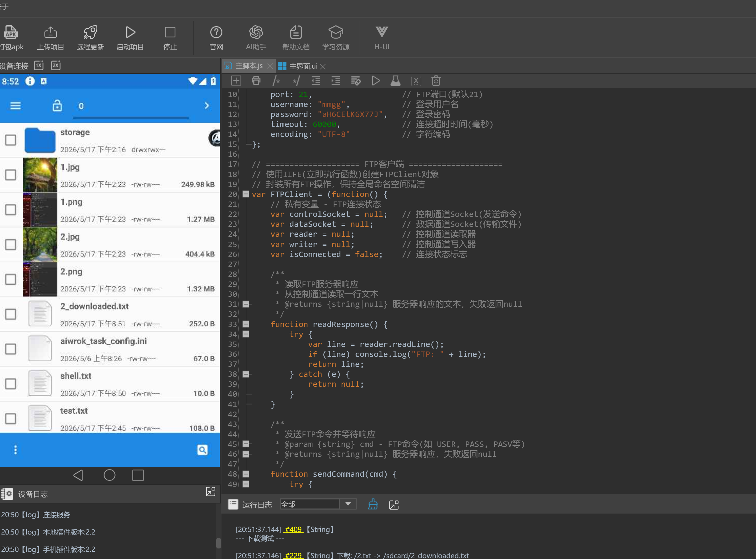Toggle fold marker at line 31
The height and width of the screenshot is (559, 756).
pos(246,304)
